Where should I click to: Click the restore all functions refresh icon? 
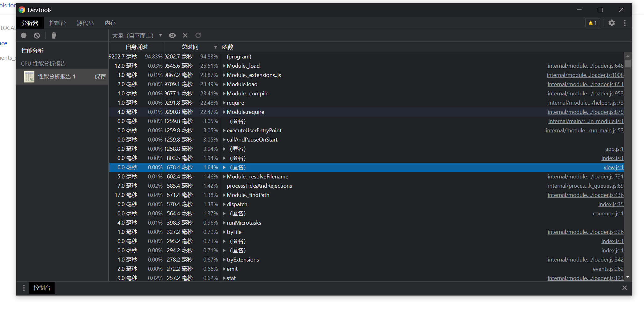click(198, 35)
